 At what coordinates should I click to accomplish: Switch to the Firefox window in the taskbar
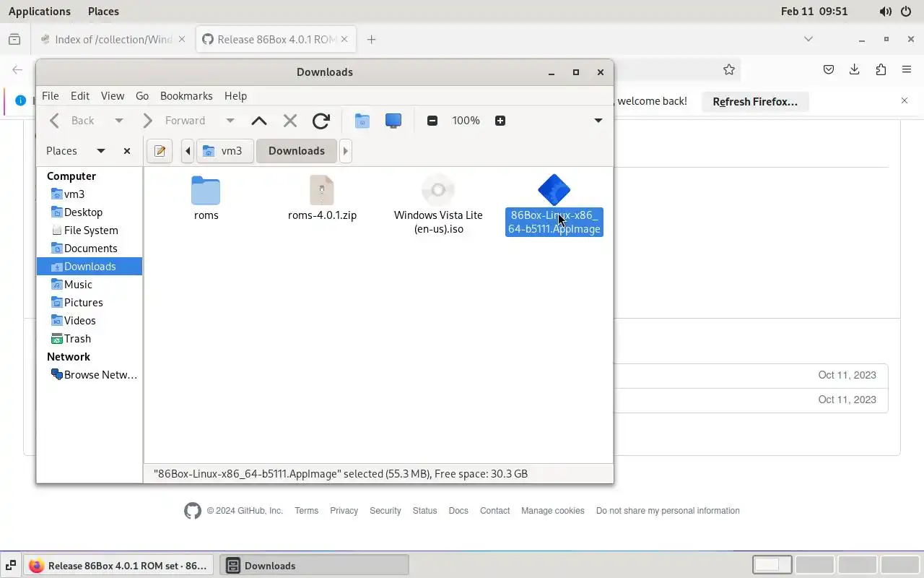pyautogui.click(x=118, y=566)
